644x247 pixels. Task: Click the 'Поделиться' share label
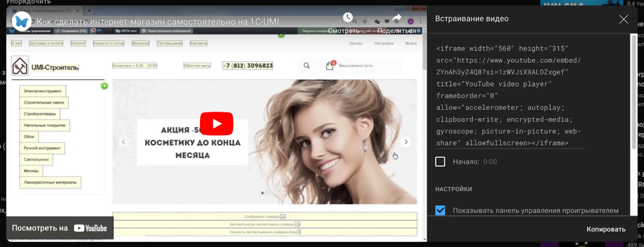coord(397,31)
